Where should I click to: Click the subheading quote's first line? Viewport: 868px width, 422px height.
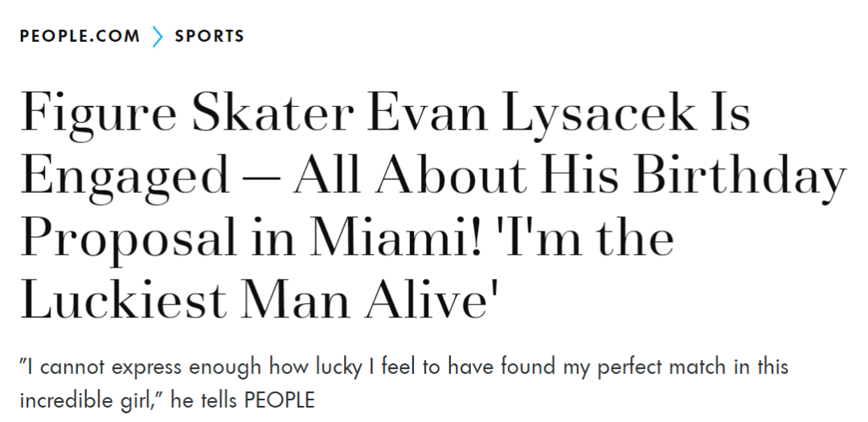click(404, 367)
